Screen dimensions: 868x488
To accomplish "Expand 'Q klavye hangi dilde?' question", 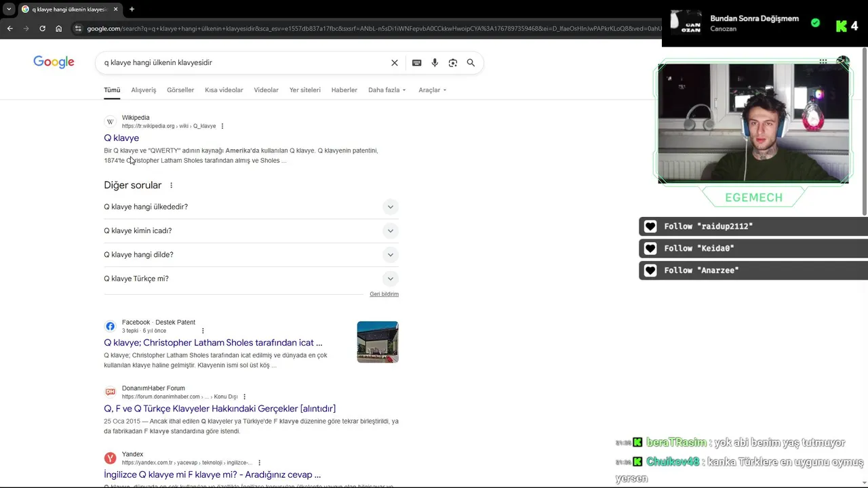I will click(251, 255).
